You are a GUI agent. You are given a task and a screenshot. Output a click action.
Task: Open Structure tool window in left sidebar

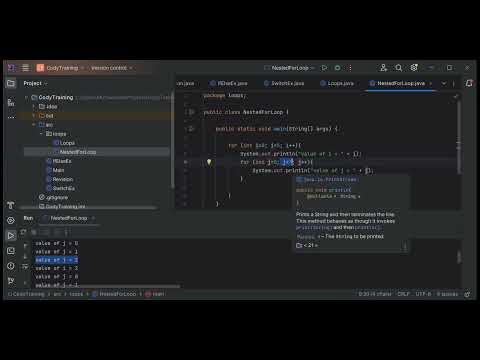pos(11,102)
